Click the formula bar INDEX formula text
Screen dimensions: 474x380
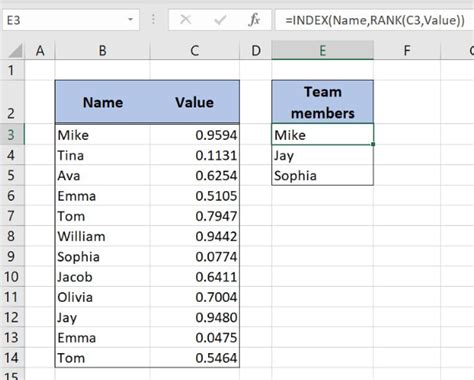pos(375,20)
